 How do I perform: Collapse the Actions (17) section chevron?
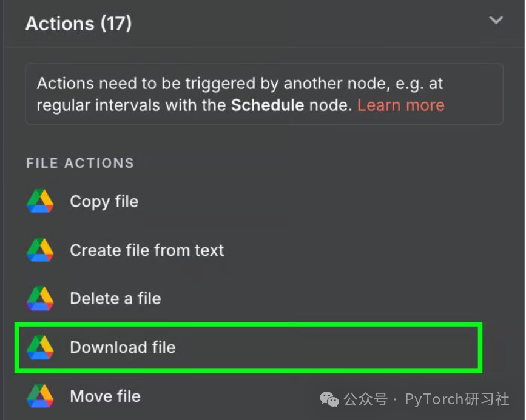pos(496,20)
